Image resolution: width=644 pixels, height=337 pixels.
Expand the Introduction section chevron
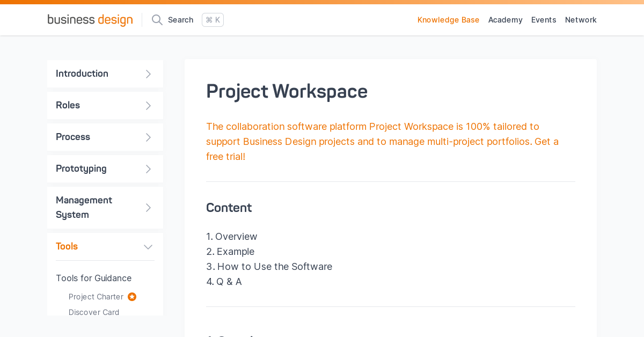(x=149, y=74)
